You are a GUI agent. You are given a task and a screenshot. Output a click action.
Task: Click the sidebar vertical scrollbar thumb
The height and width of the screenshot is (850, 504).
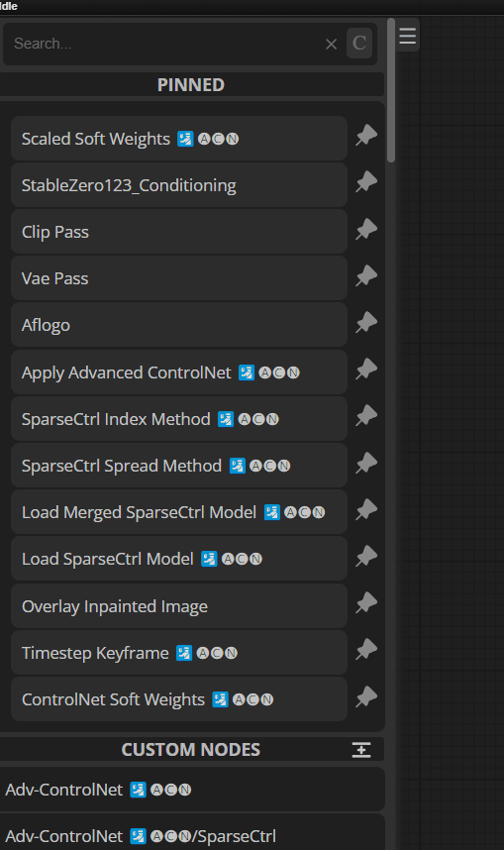(391, 90)
